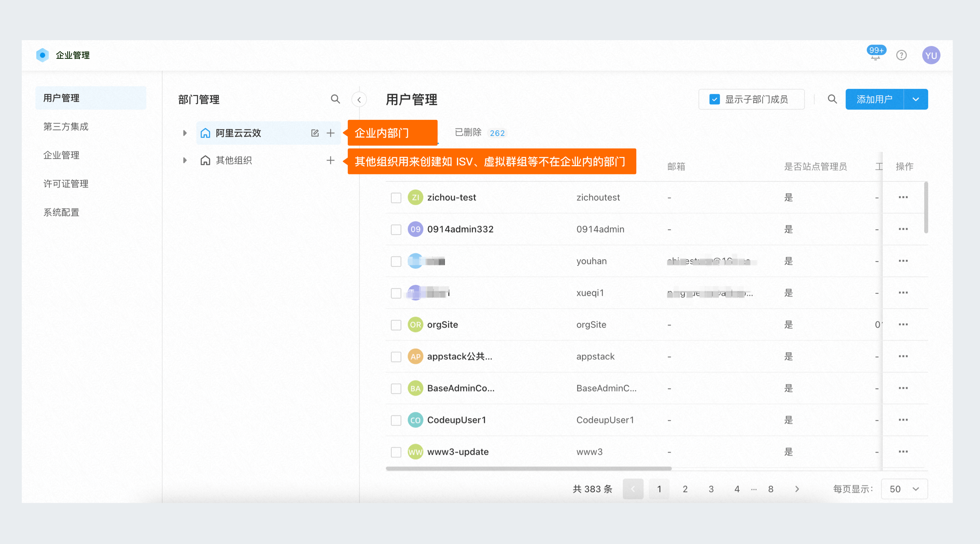Open more actions for the youhan row
Image resolution: width=980 pixels, height=544 pixels.
(903, 261)
